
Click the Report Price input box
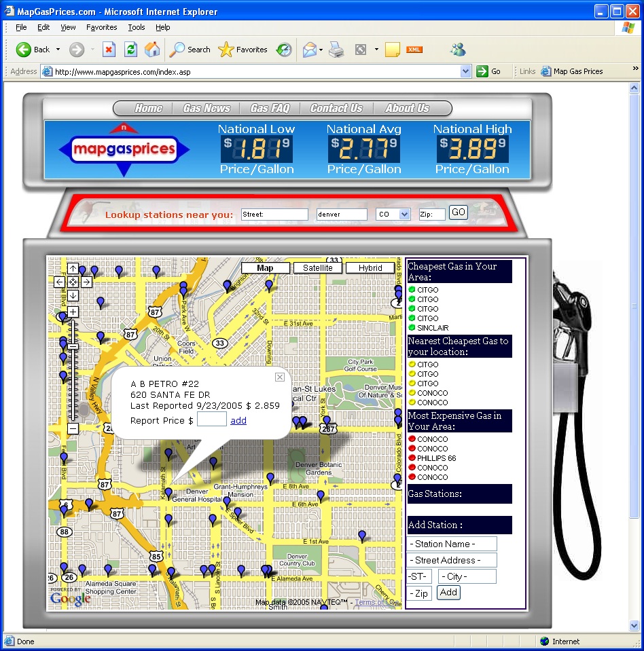[212, 420]
